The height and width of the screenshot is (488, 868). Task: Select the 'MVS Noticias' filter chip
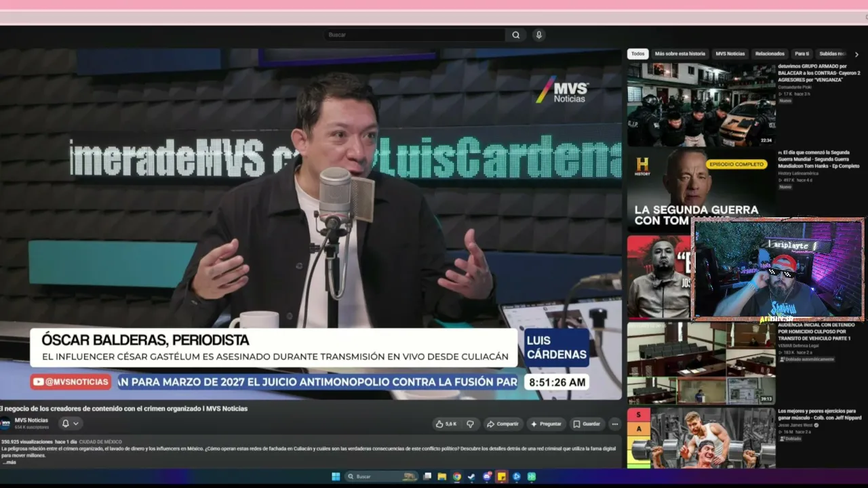730,54
